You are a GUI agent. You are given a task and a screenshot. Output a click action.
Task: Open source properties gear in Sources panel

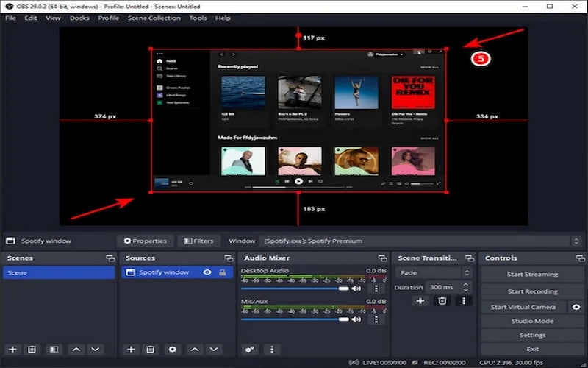[173, 350]
